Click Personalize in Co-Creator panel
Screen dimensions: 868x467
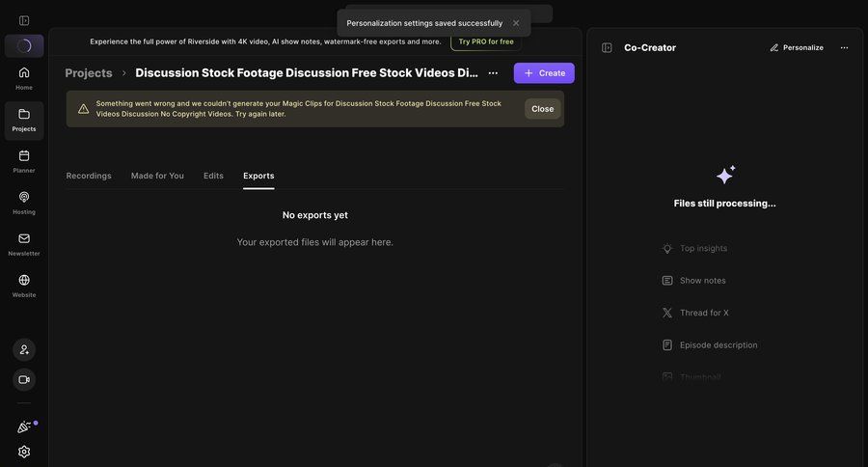tap(797, 47)
